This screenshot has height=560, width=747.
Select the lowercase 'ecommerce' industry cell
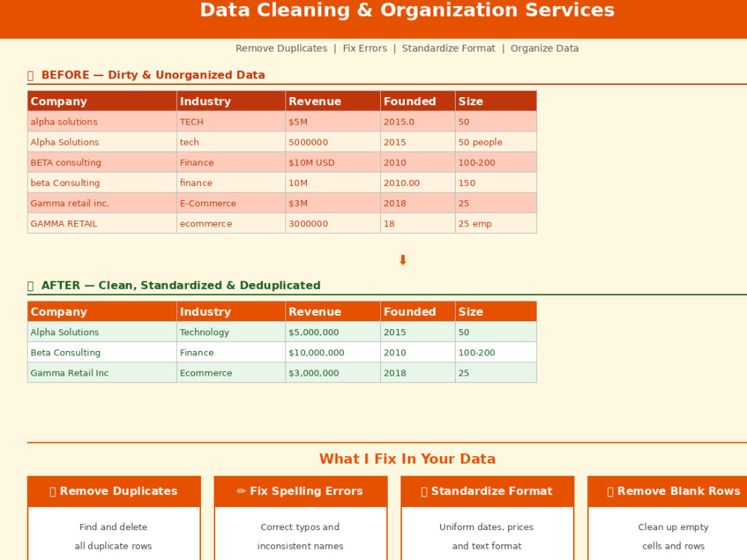231,224
